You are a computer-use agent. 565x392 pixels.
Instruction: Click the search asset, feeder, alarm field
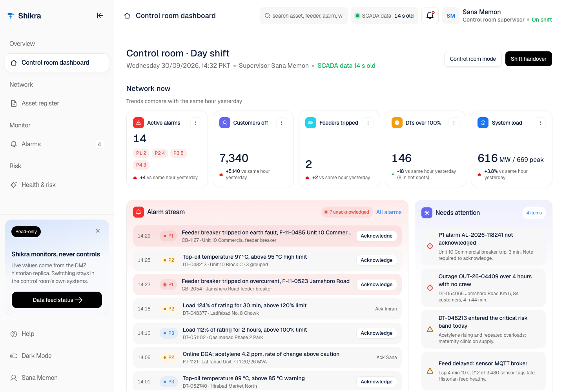304,16
